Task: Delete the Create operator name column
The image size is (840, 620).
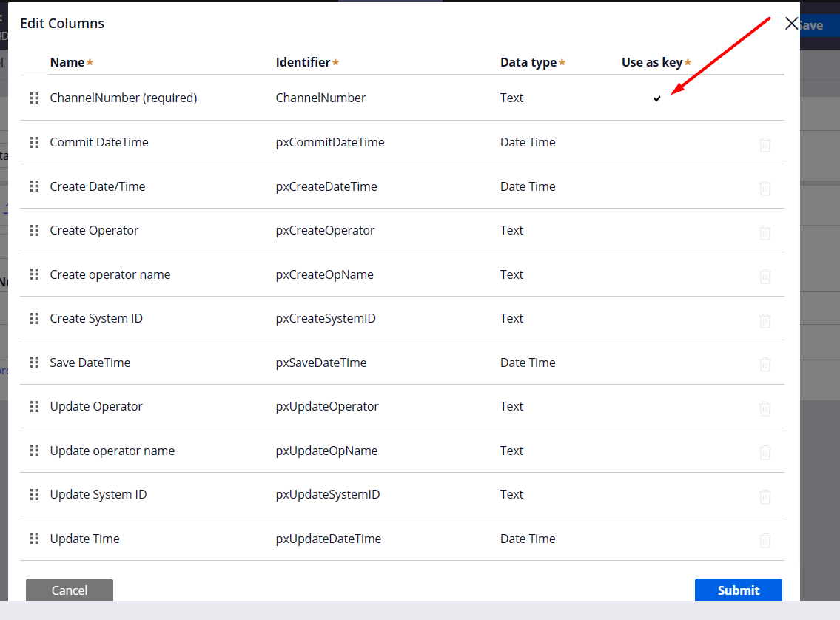Action: [x=765, y=276]
